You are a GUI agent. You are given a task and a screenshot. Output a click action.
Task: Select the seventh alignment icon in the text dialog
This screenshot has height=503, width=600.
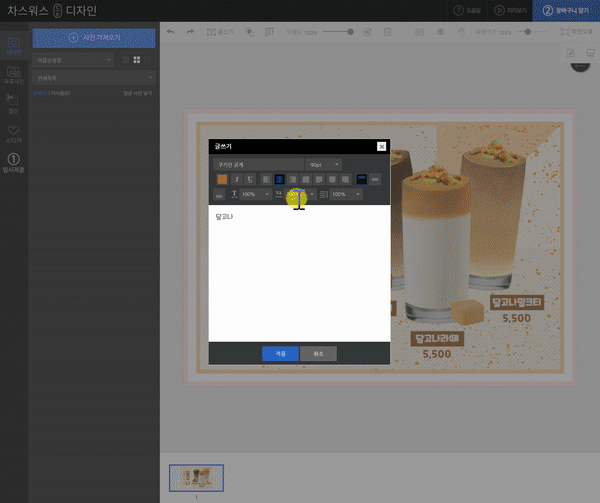[x=345, y=179]
